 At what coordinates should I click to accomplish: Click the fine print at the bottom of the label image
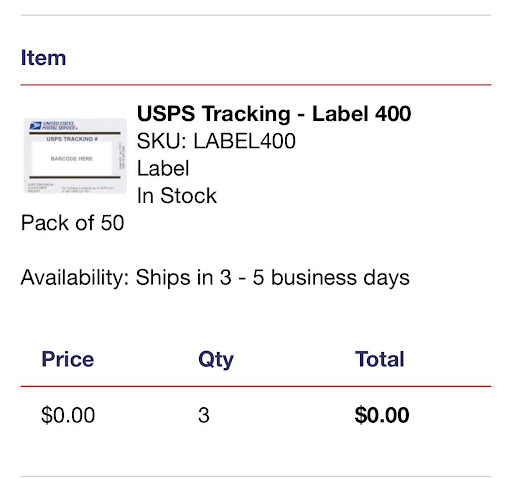[x=71, y=187]
